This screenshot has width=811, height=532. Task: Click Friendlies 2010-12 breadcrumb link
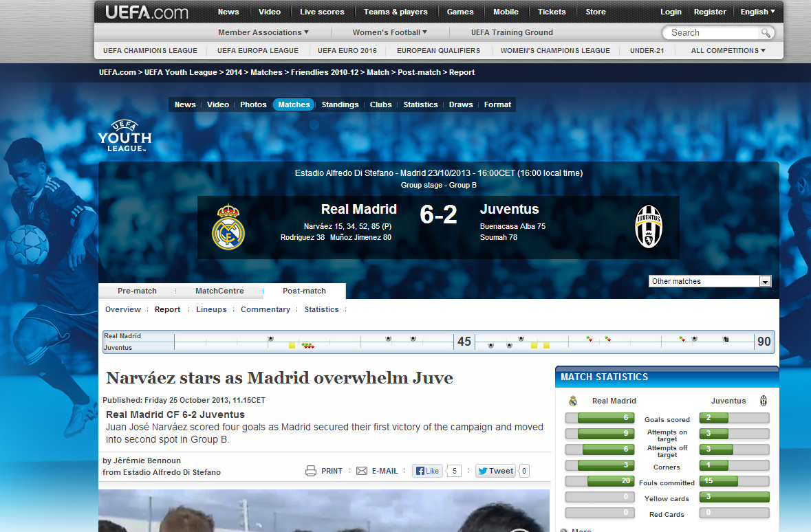click(x=324, y=72)
